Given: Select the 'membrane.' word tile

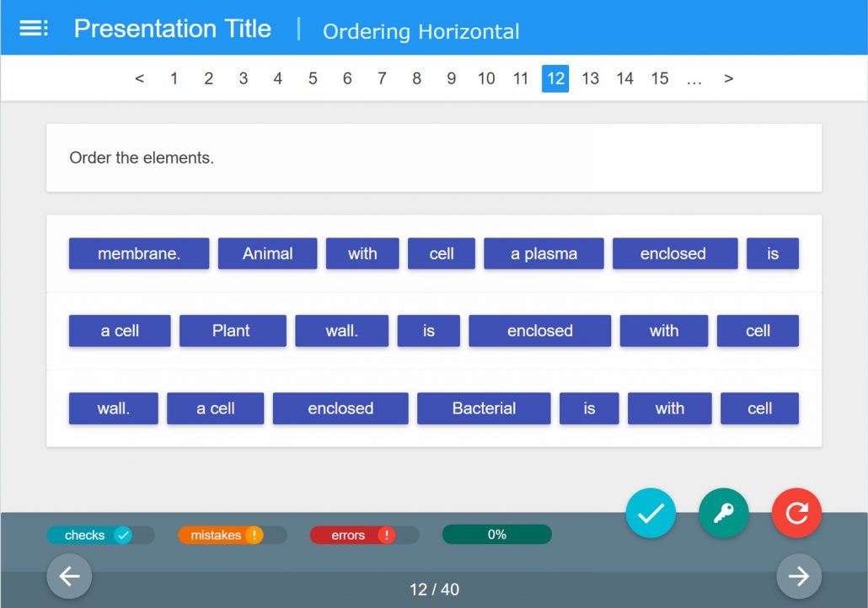Looking at the screenshot, I should [x=138, y=253].
